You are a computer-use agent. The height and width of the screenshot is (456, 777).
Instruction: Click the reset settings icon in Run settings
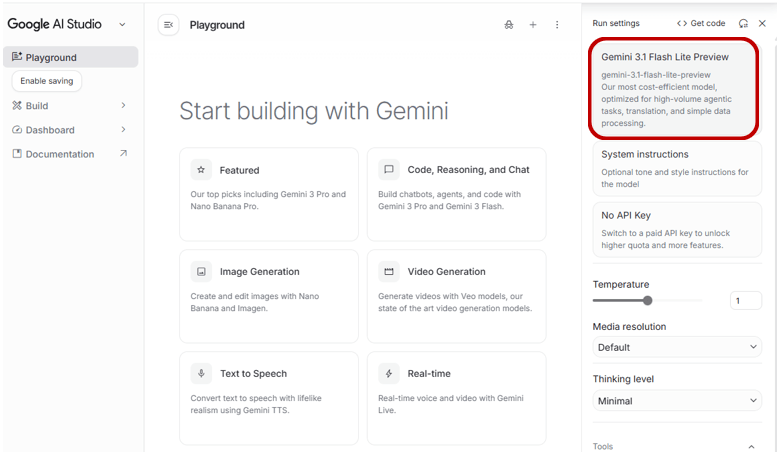click(743, 23)
